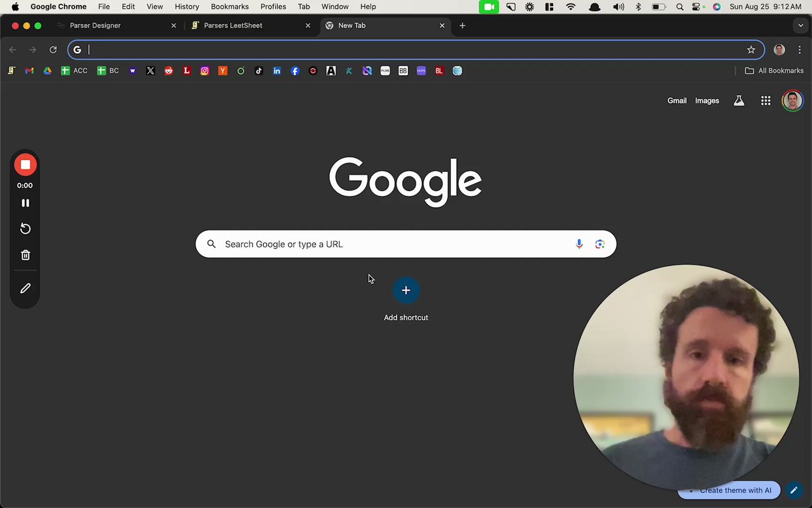Open the Chrome three-dot menu
The width and height of the screenshot is (812, 508).
point(799,50)
